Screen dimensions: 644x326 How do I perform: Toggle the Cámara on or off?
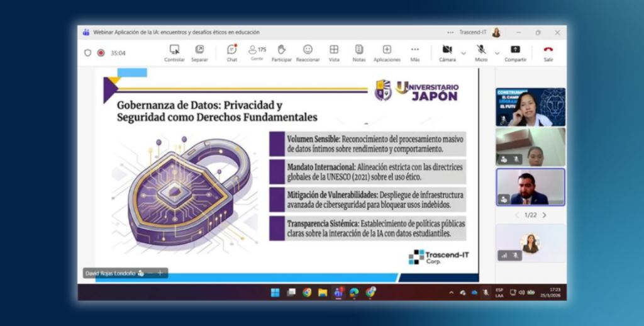(x=447, y=52)
